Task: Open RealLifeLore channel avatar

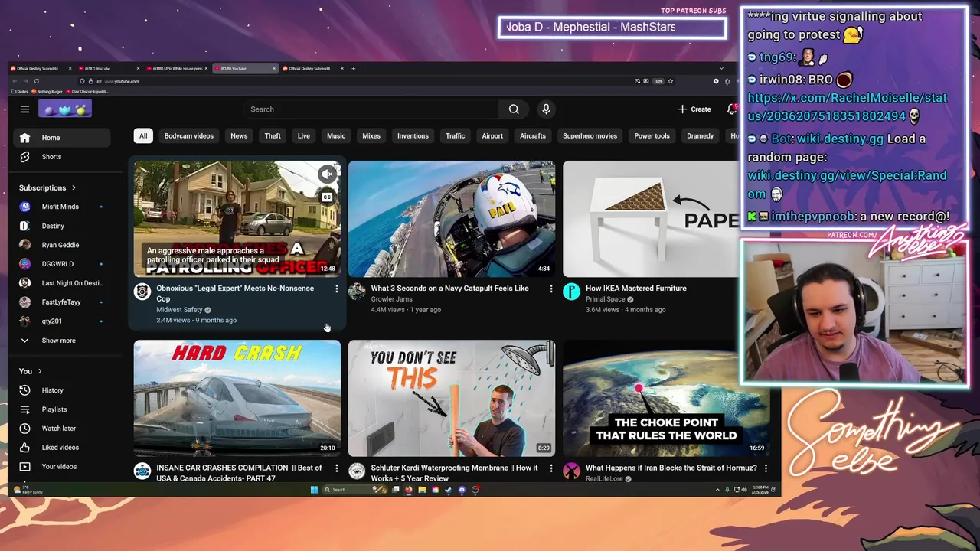Action: [x=571, y=471]
